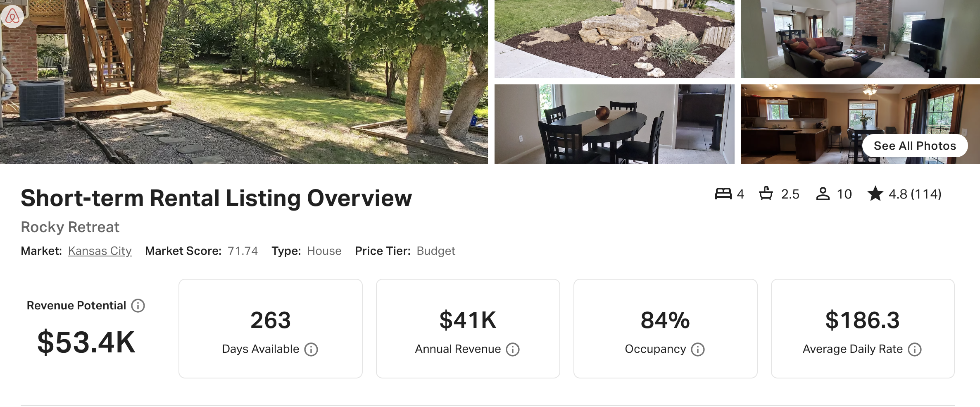Open the Annual Revenue info tooltip icon

pyautogui.click(x=513, y=350)
